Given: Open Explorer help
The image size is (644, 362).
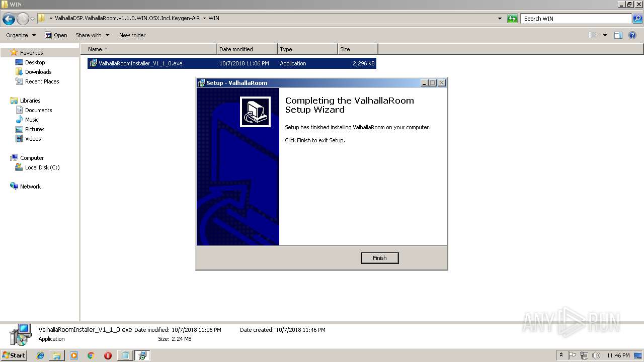Looking at the screenshot, I should click(633, 35).
